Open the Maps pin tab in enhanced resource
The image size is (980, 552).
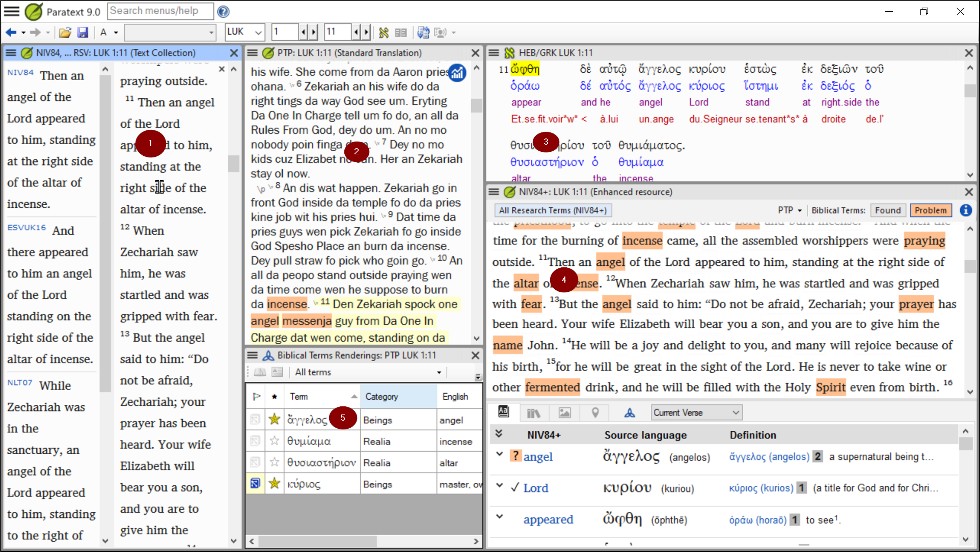[x=595, y=412]
